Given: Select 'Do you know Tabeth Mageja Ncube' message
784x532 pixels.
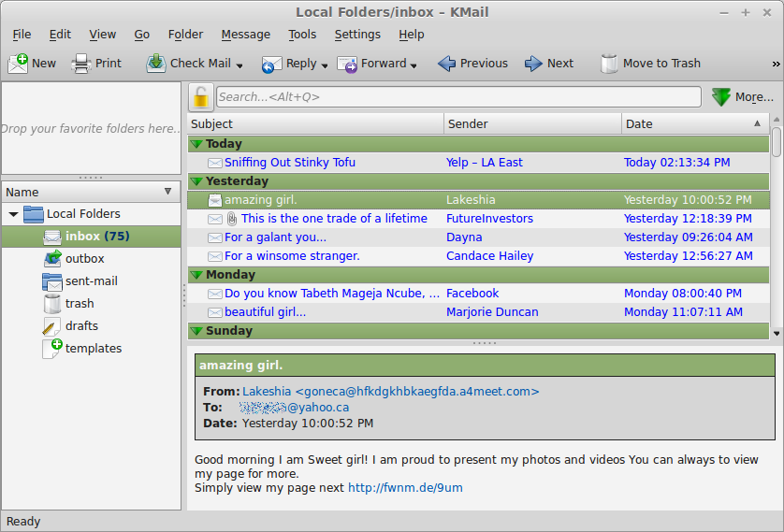Looking at the screenshot, I should pos(332,294).
